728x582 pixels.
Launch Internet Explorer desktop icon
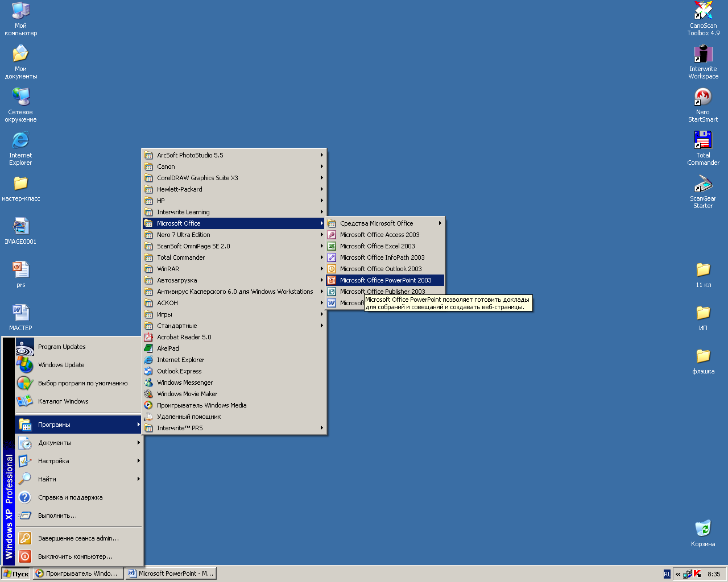point(20,148)
